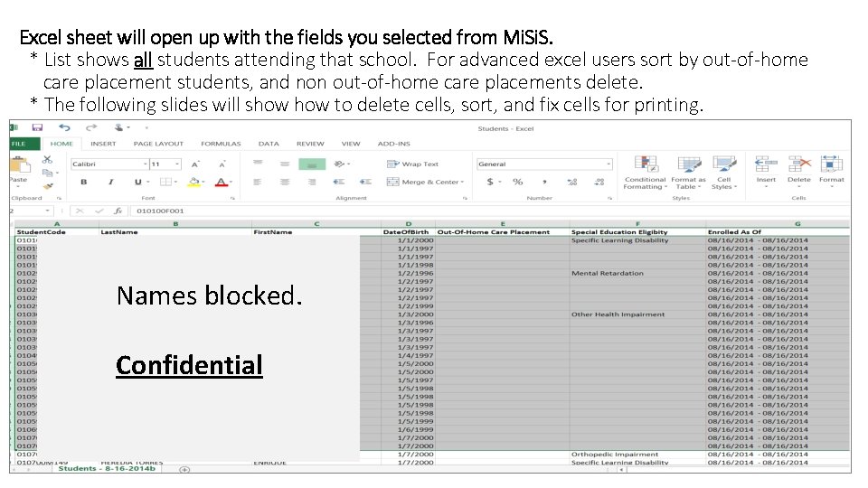Confirm the formula bar entry with the checkmark
Image resolution: width=868 pixels, height=488 pixels.
tap(99, 211)
